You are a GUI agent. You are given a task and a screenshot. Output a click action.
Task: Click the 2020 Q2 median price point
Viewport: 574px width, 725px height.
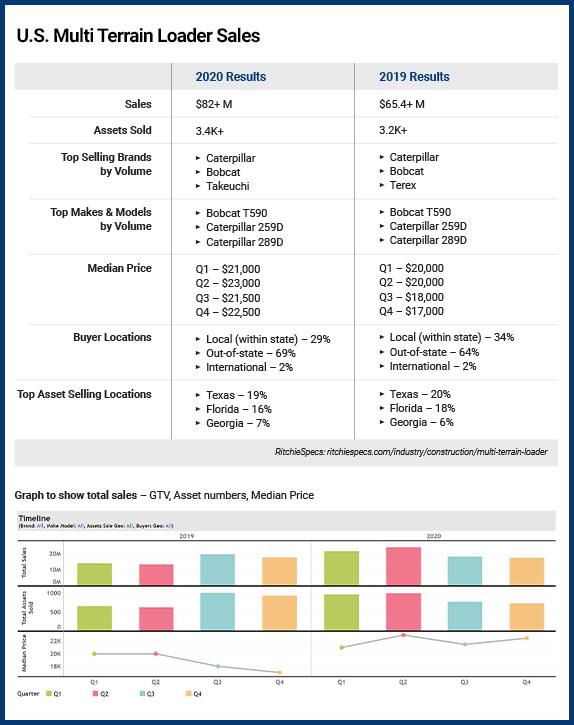(x=403, y=635)
